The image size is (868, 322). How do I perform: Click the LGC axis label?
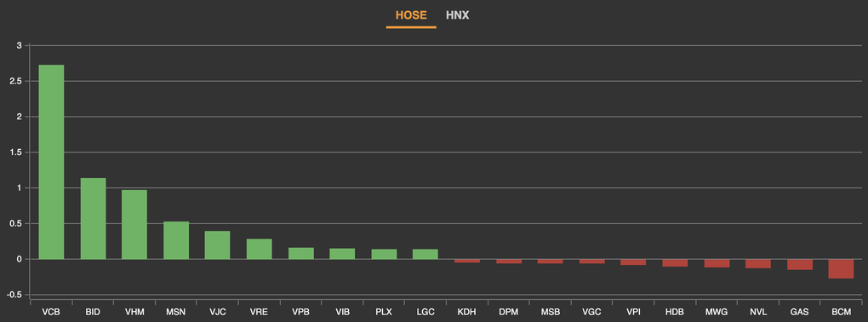point(425,312)
